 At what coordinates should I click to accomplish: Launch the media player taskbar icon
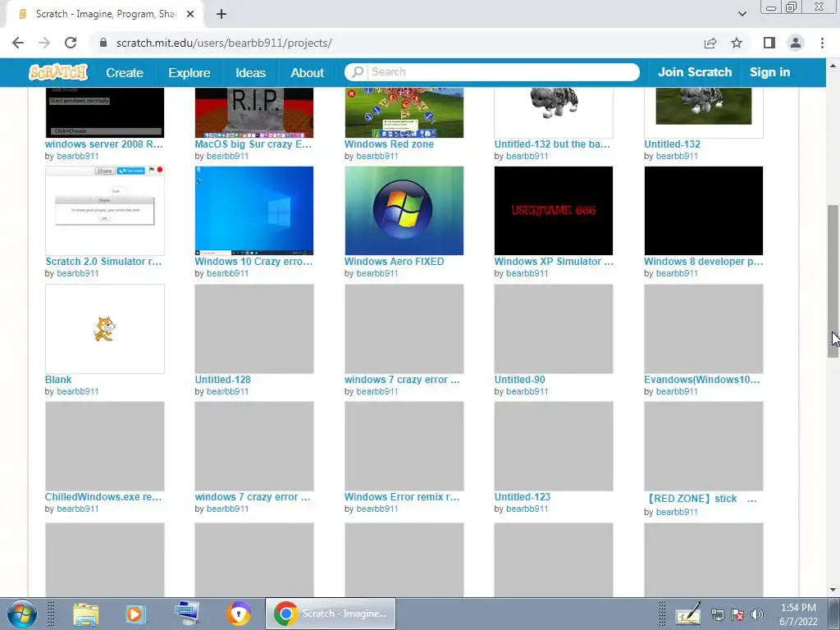tap(135, 614)
